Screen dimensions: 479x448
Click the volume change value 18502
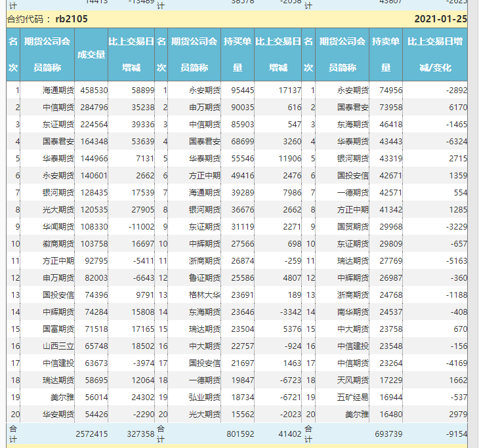click(143, 346)
